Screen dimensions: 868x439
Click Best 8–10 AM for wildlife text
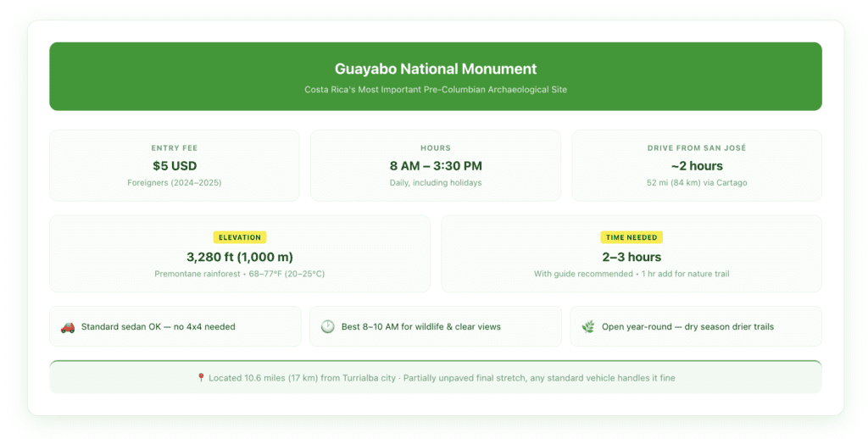(421, 326)
